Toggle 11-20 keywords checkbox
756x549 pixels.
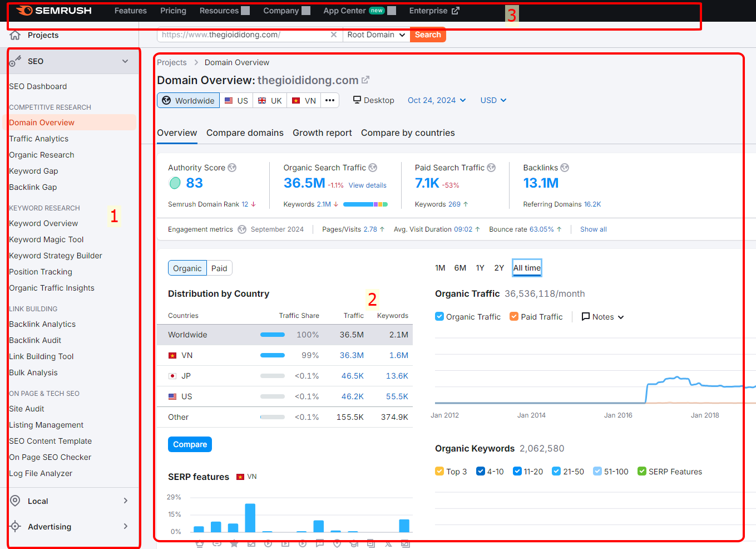coord(517,471)
